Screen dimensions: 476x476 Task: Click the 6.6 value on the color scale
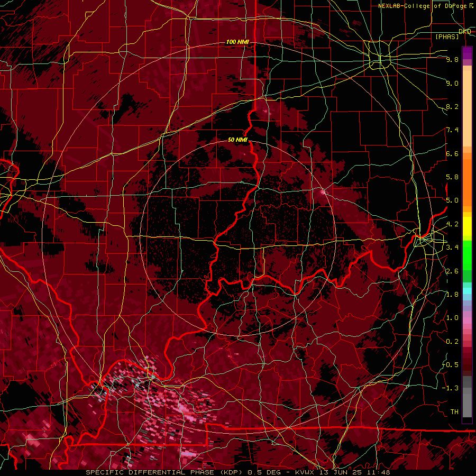(x=452, y=153)
